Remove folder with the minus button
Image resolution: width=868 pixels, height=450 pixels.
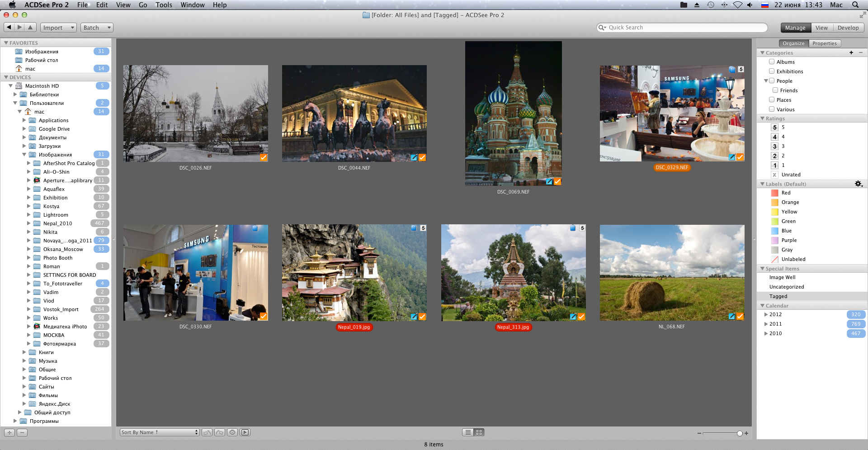[x=22, y=433]
